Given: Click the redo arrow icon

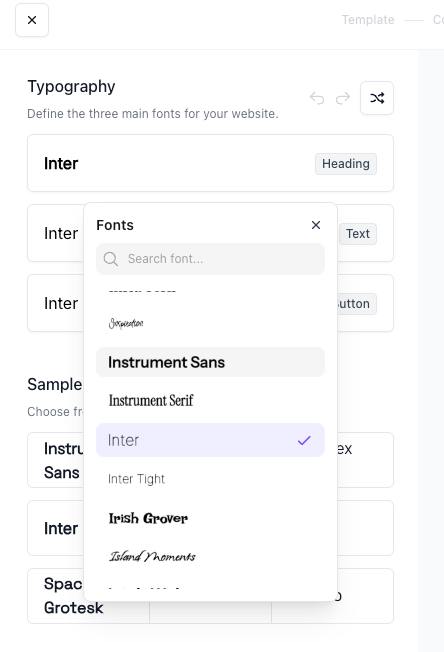Looking at the screenshot, I should click(x=343, y=99).
